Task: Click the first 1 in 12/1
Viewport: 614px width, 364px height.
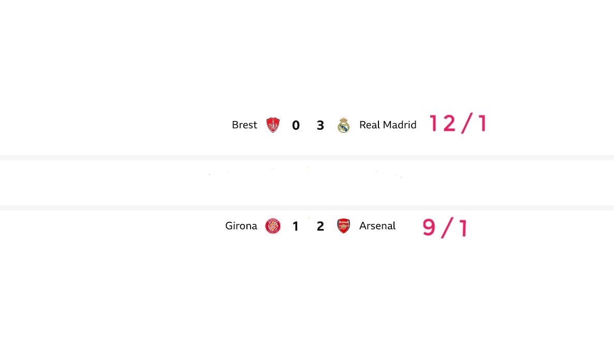Action: (x=433, y=123)
